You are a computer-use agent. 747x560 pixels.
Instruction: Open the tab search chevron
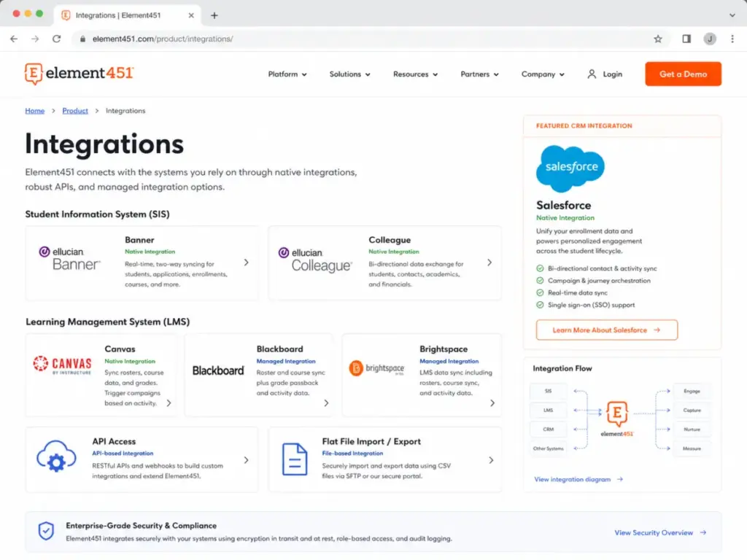[732, 15]
